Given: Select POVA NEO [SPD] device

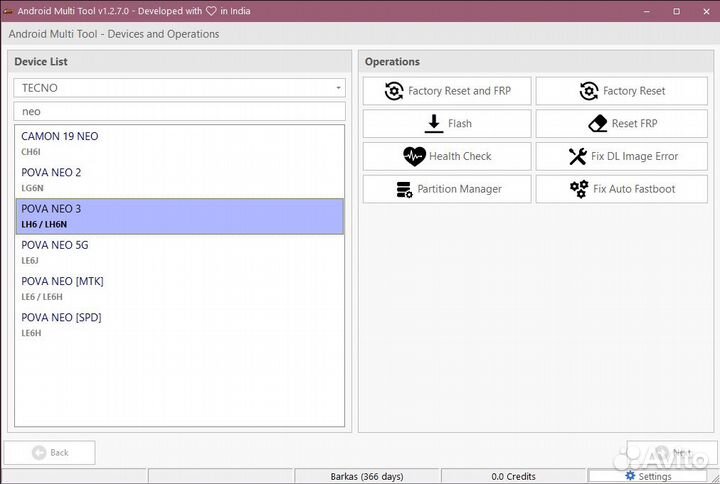Looking at the screenshot, I should pos(180,325).
